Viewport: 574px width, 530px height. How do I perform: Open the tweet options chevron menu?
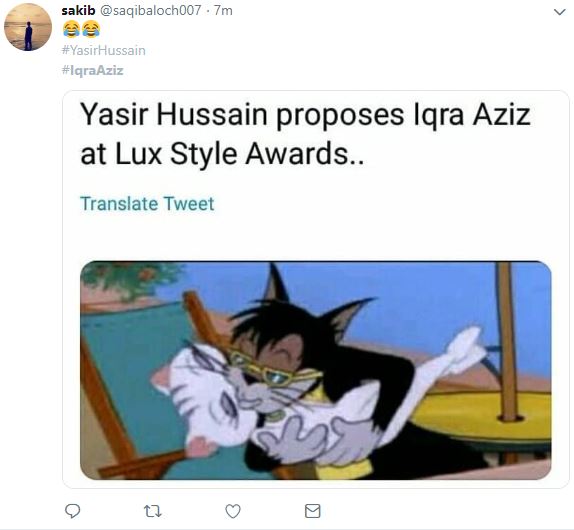559,12
